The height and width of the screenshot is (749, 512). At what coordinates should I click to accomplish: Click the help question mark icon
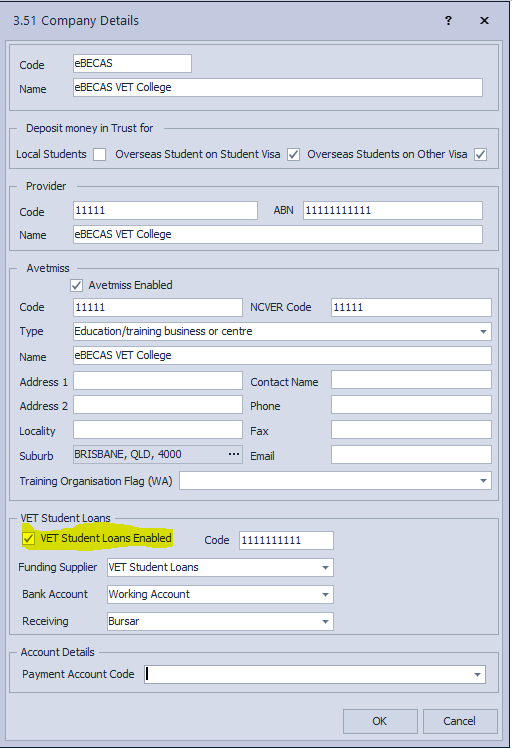(x=448, y=21)
